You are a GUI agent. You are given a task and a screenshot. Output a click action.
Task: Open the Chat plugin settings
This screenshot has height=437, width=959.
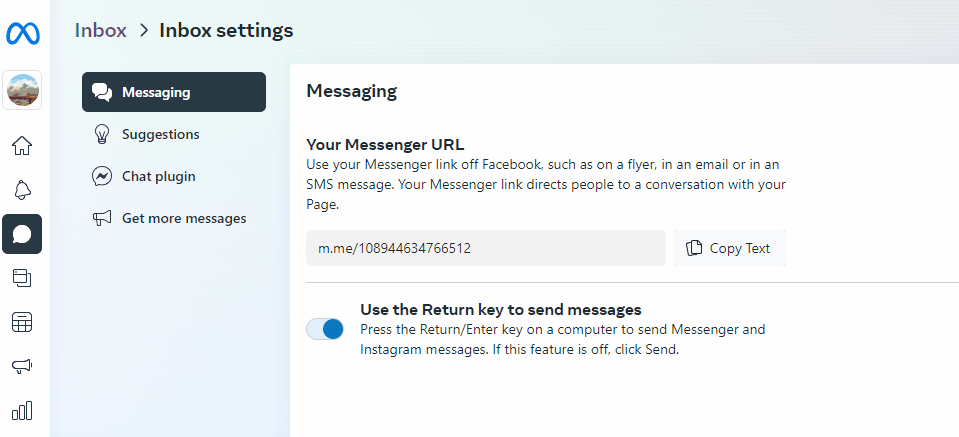(x=158, y=176)
